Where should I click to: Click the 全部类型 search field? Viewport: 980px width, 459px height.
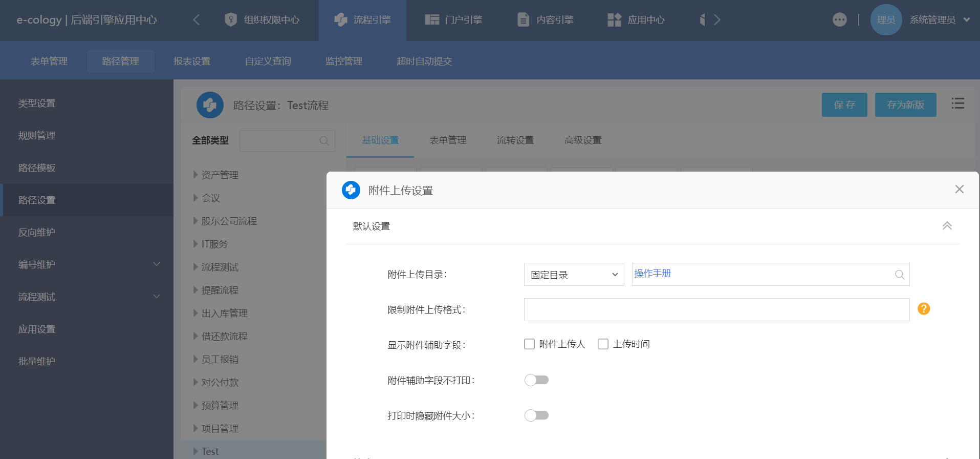click(287, 140)
